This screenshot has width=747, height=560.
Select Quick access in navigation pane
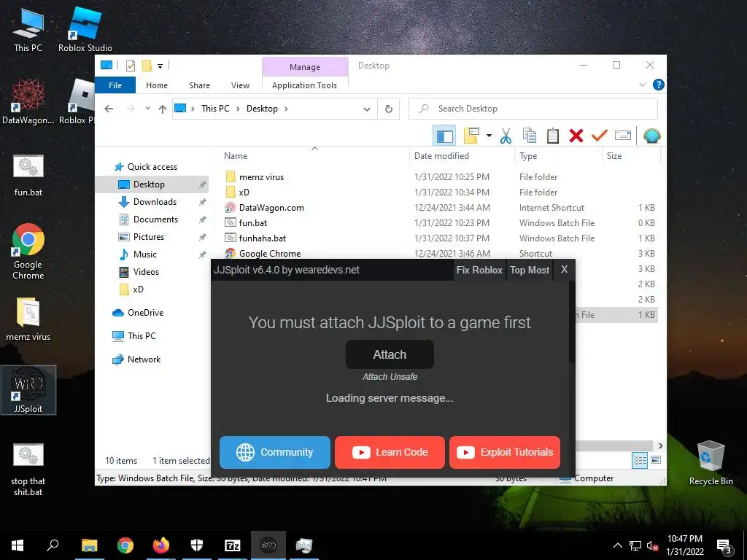152,167
